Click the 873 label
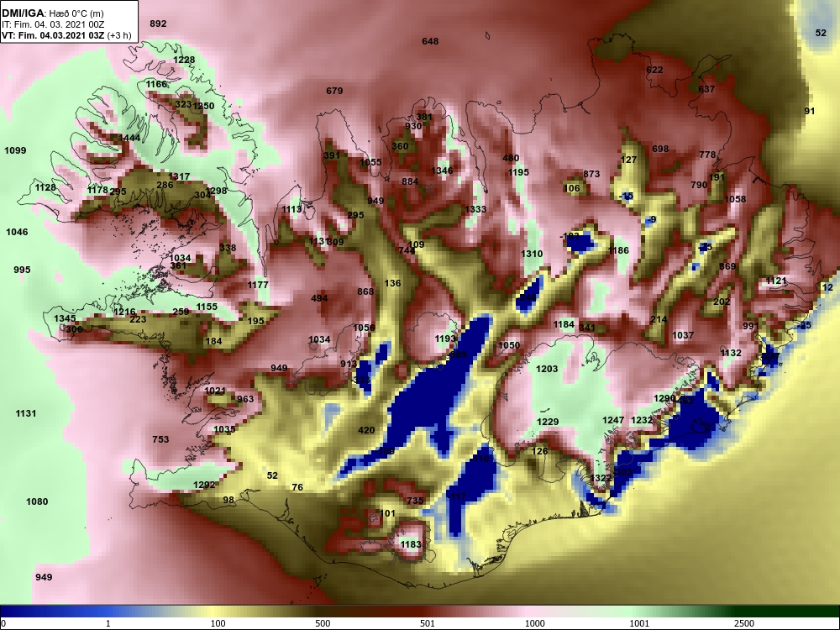840x630 pixels. pos(591,174)
